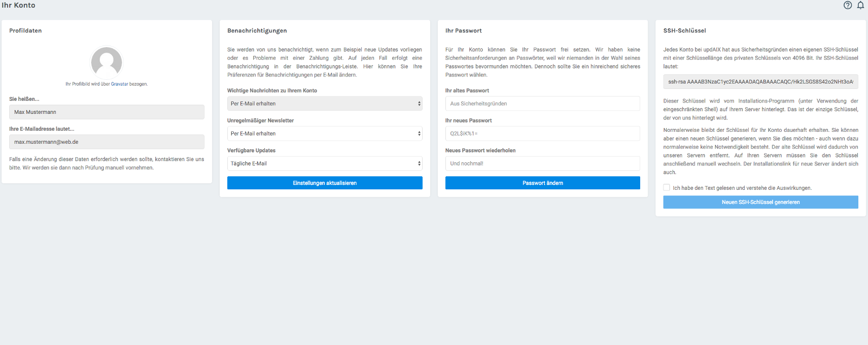Click into 'Ihr neues Passwort' field

click(x=542, y=133)
